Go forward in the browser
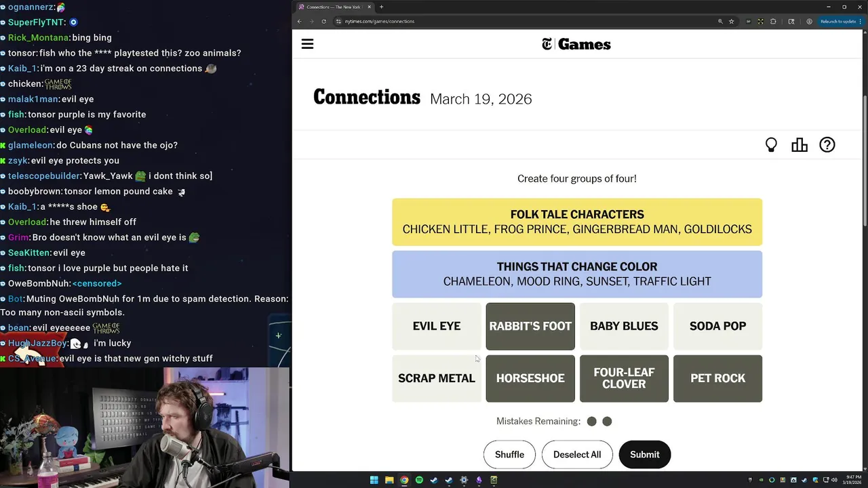Image resolution: width=868 pixels, height=488 pixels. tap(311, 21)
